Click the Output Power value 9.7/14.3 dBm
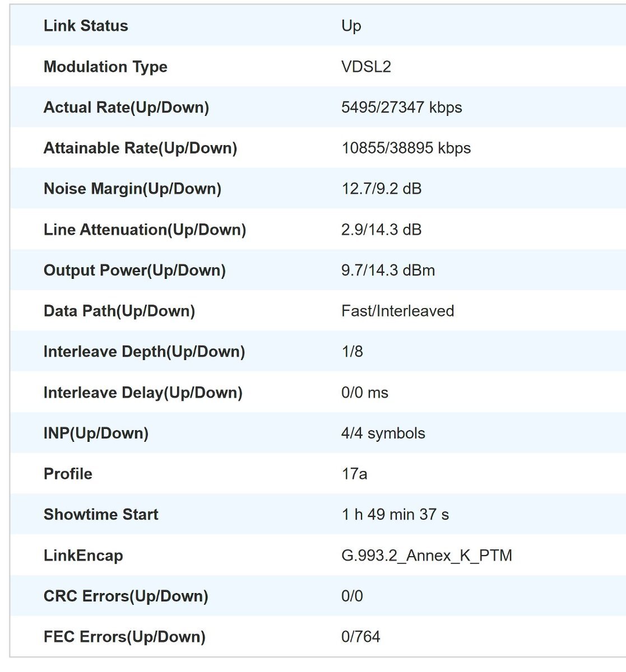 (x=388, y=270)
